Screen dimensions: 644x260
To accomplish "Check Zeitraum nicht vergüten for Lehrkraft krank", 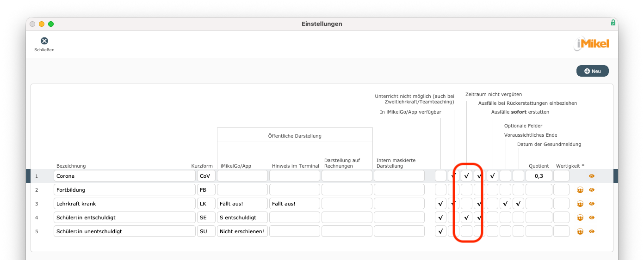I will (466, 204).
